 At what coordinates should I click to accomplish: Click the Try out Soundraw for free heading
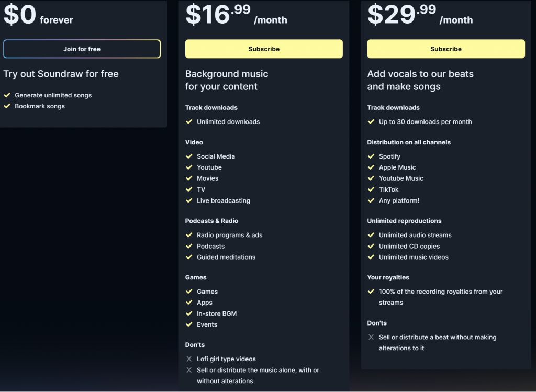[61, 74]
